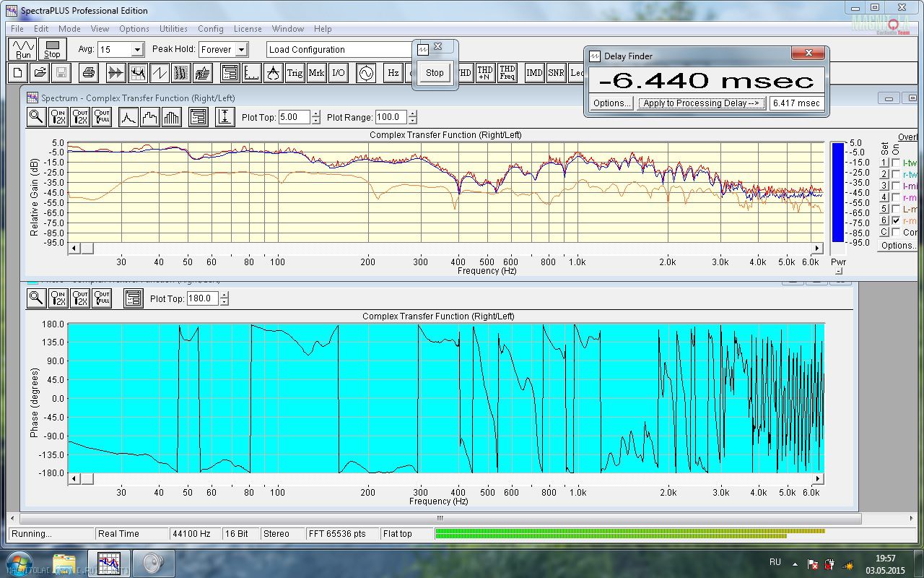
Task: Click the Run button in toolbar
Action: [23, 50]
